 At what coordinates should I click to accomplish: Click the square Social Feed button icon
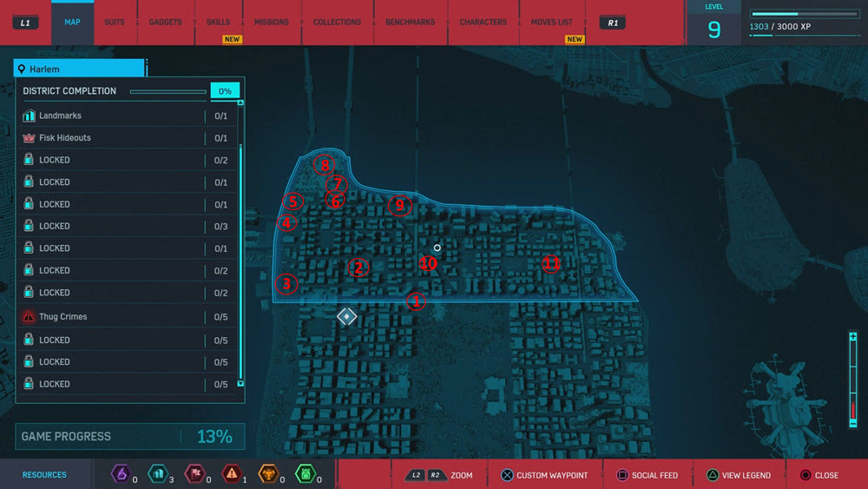coord(621,474)
